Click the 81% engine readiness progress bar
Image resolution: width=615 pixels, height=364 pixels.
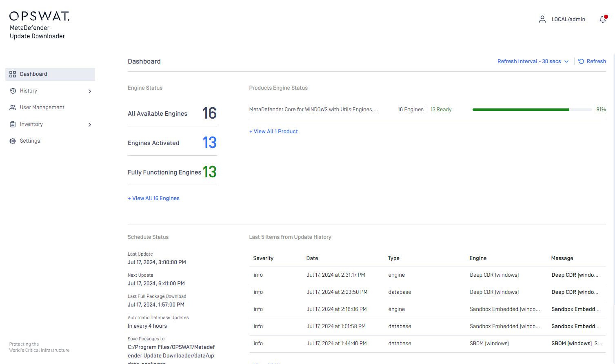(x=532, y=110)
